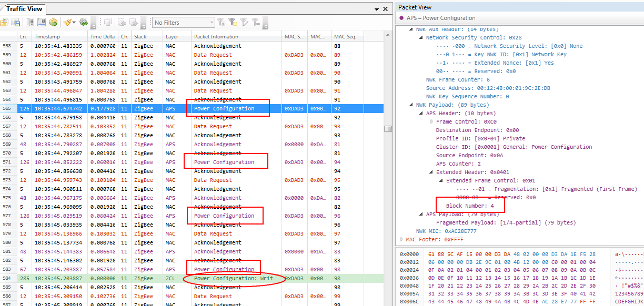Click the funnel icon with minus sign
Image resolution: width=644 pixels, height=306 pixels.
click(x=255, y=23)
